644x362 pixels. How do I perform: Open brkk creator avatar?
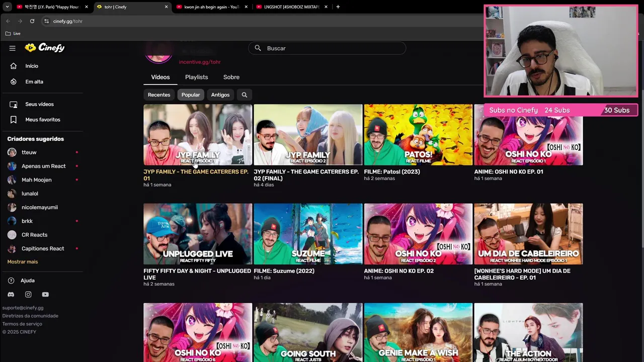click(x=12, y=221)
